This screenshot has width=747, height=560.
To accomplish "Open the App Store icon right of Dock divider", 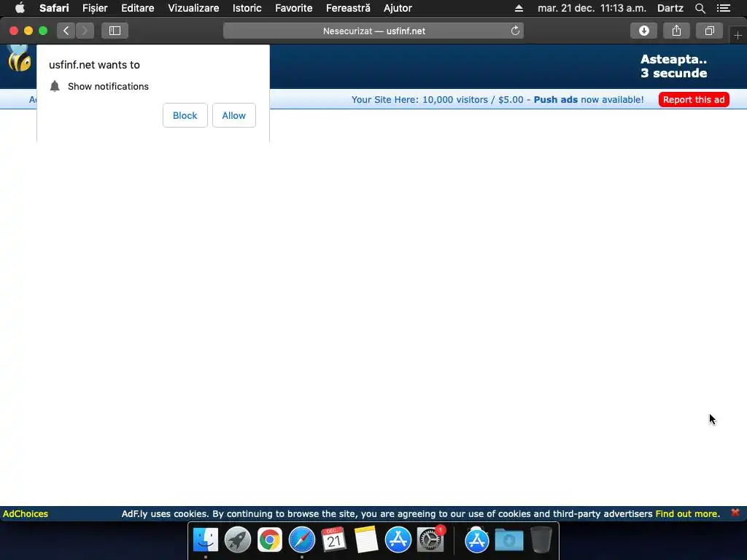I will pyautogui.click(x=477, y=540).
